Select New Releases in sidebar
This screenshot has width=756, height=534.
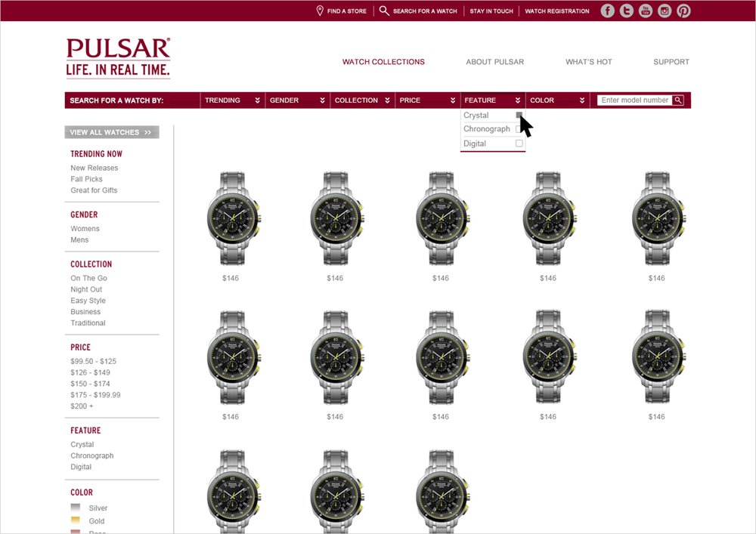click(94, 168)
